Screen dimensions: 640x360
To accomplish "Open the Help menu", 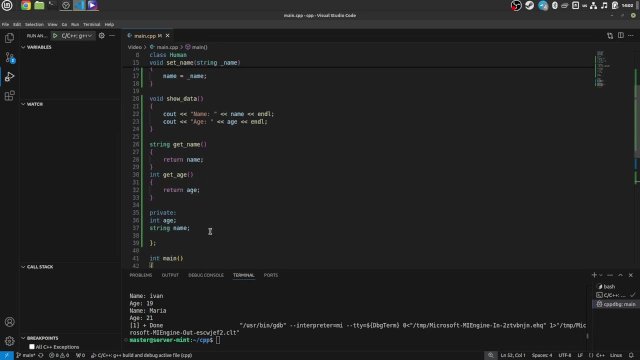I will tap(109, 24).
